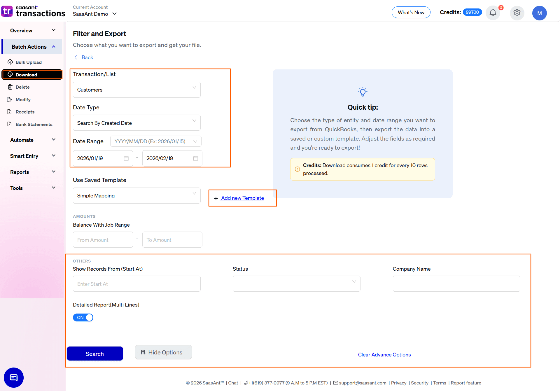Turn off Detailed Report multi lines toggle

(83, 317)
